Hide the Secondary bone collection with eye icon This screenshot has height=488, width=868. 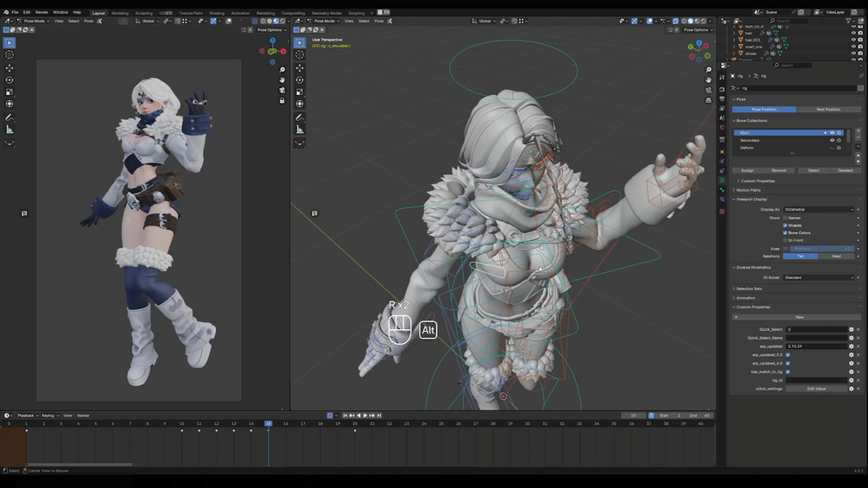832,140
